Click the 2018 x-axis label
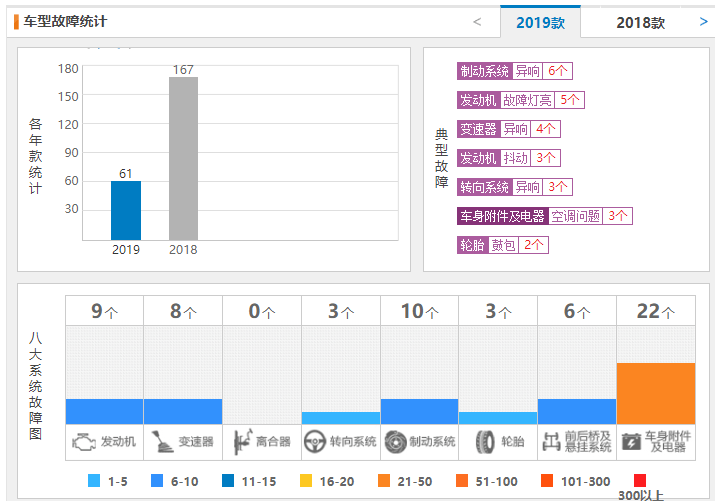Viewport: 715px width, 501px height. pyautogui.click(x=183, y=250)
